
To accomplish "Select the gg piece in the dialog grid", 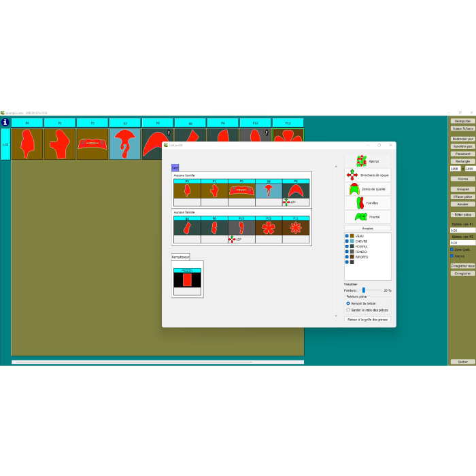I will 187,228.
